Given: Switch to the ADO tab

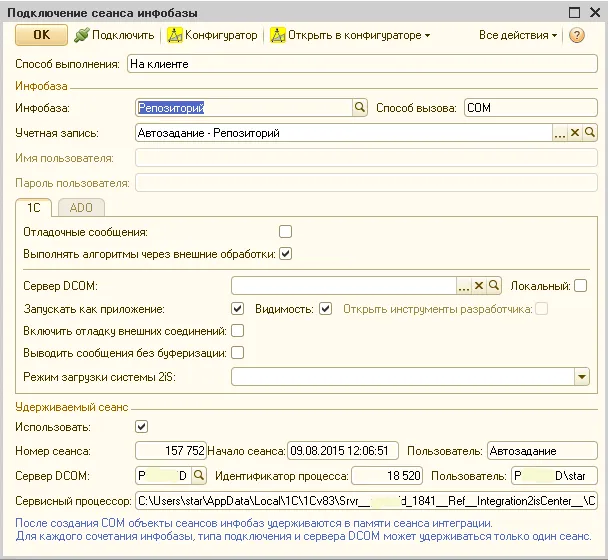Looking at the screenshot, I should point(81,207).
